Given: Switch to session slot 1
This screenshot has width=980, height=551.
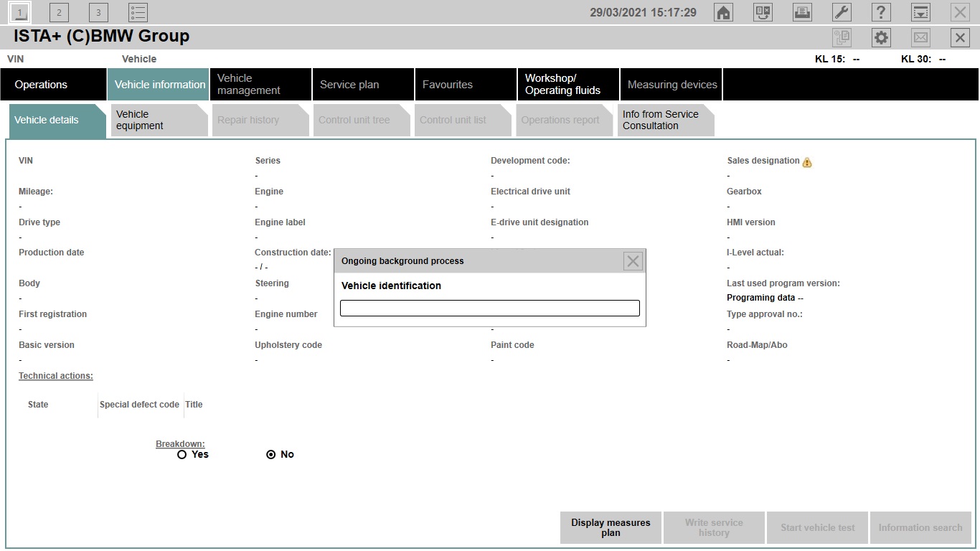Looking at the screenshot, I should tap(20, 12).
